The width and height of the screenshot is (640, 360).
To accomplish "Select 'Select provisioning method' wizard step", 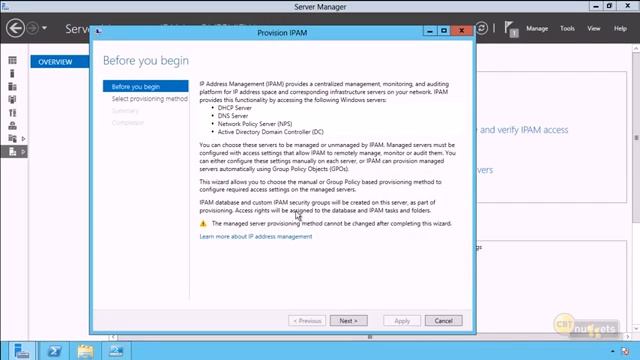I will click(150, 99).
